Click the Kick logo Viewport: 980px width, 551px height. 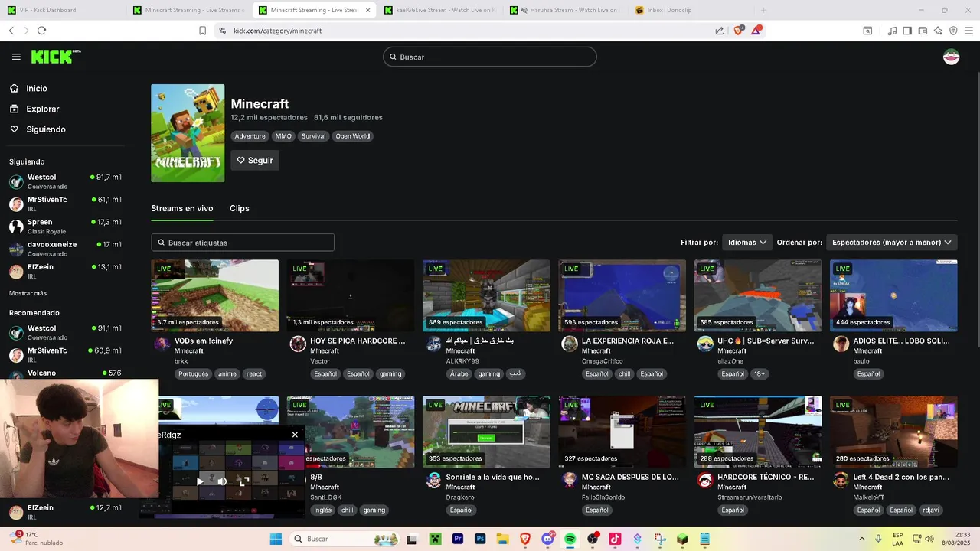point(56,57)
